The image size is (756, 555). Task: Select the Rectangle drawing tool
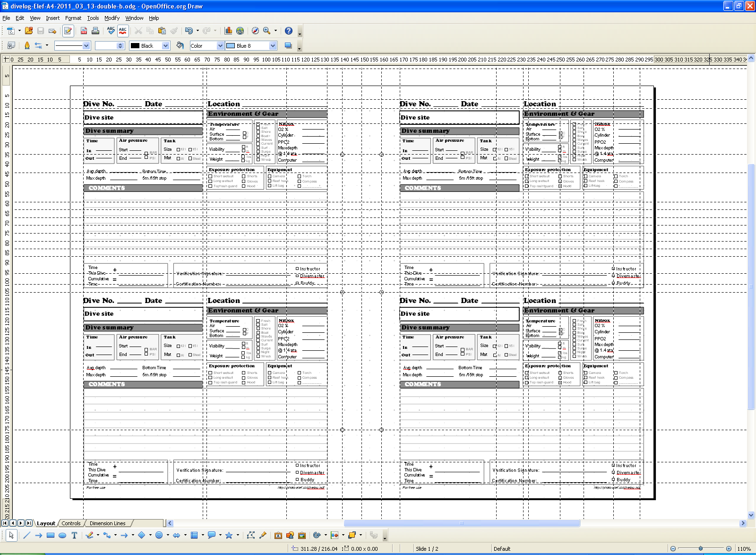50,535
